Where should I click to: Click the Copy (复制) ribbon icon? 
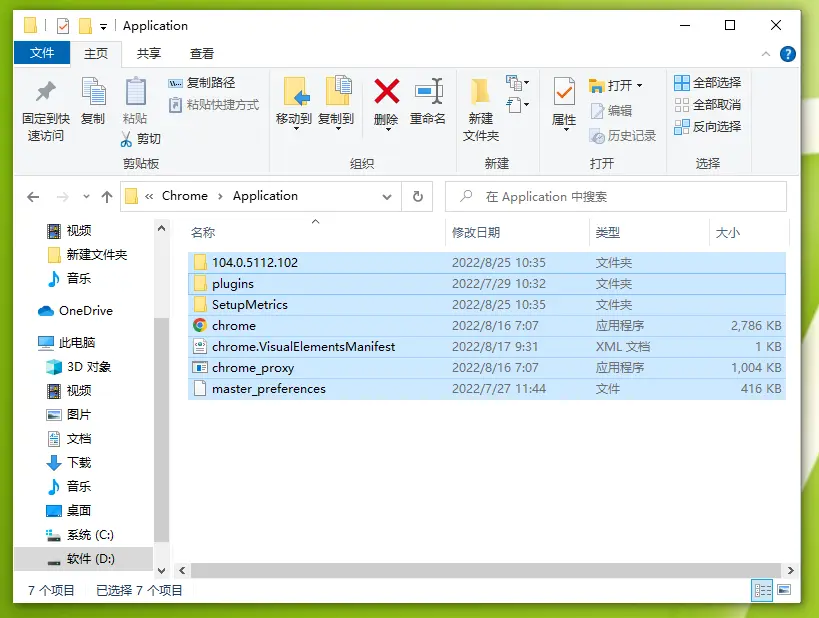93,93
